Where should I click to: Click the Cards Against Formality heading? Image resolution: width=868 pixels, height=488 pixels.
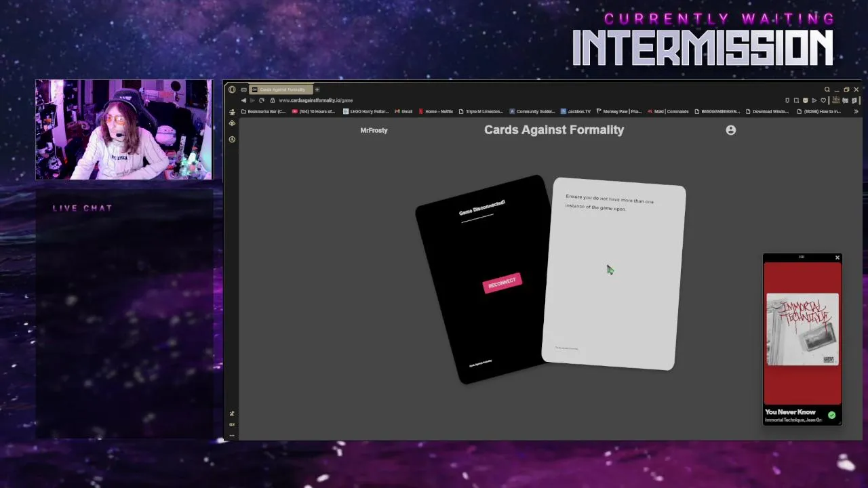[x=554, y=130]
